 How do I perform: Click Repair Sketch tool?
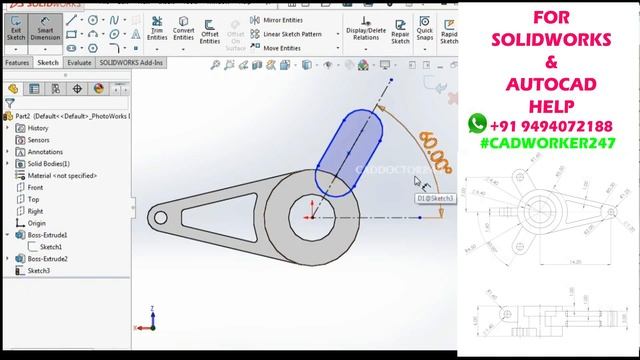[400, 32]
